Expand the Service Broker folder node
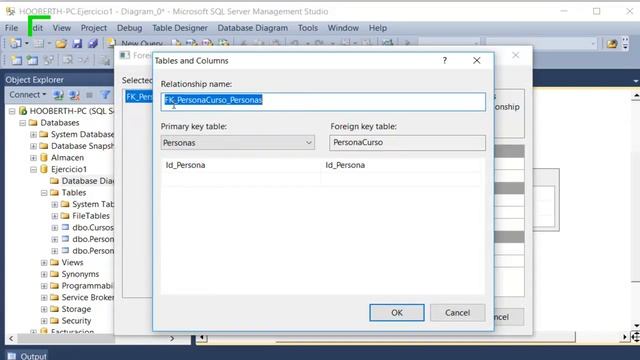 pyautogui.click(x=44, y=298)
